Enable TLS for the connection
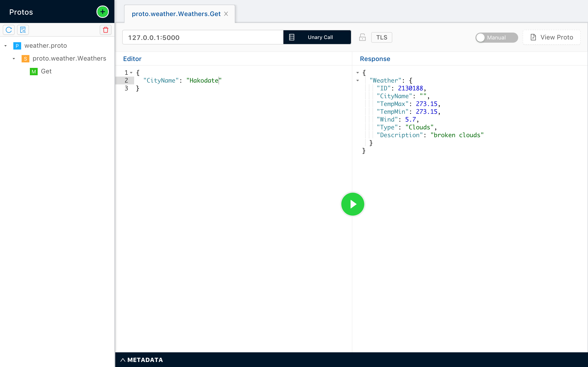588x367 pixels. pos(381,37)
